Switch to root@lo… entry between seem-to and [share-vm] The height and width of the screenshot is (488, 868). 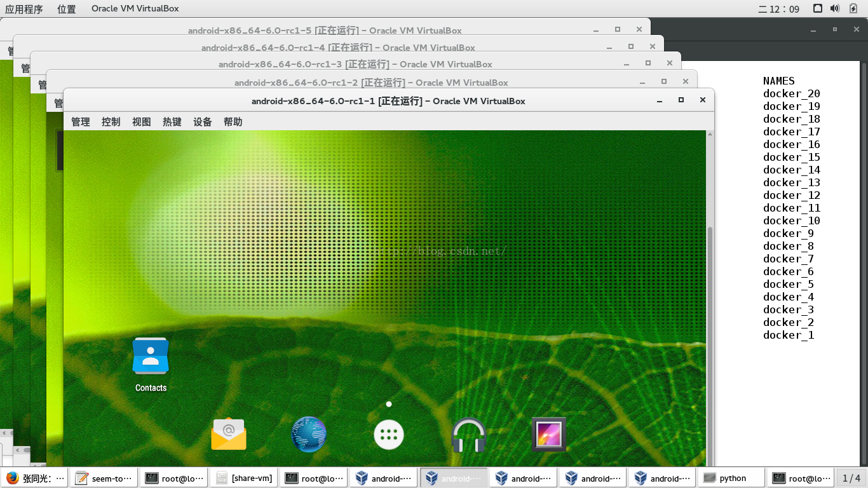(175, 478)
